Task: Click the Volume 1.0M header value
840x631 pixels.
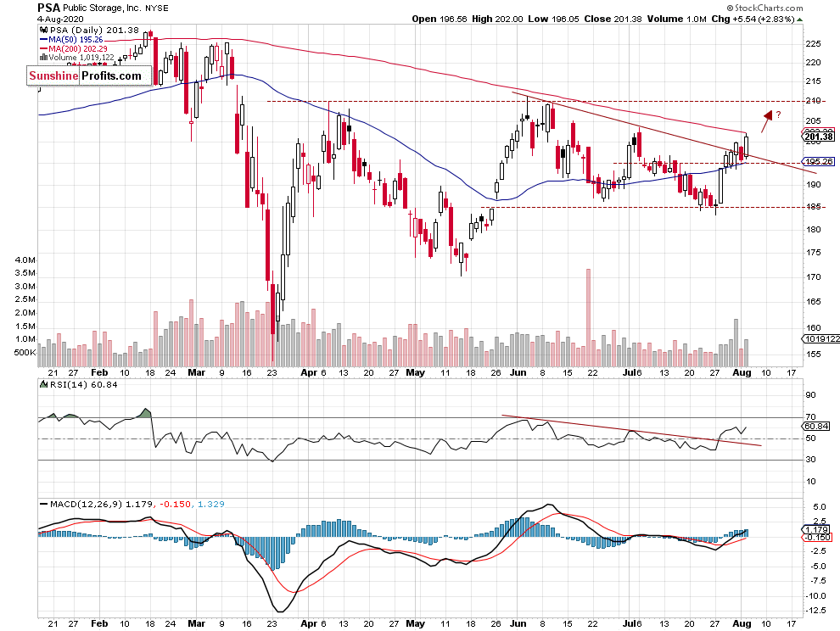Action: click(x=676, y=19)
